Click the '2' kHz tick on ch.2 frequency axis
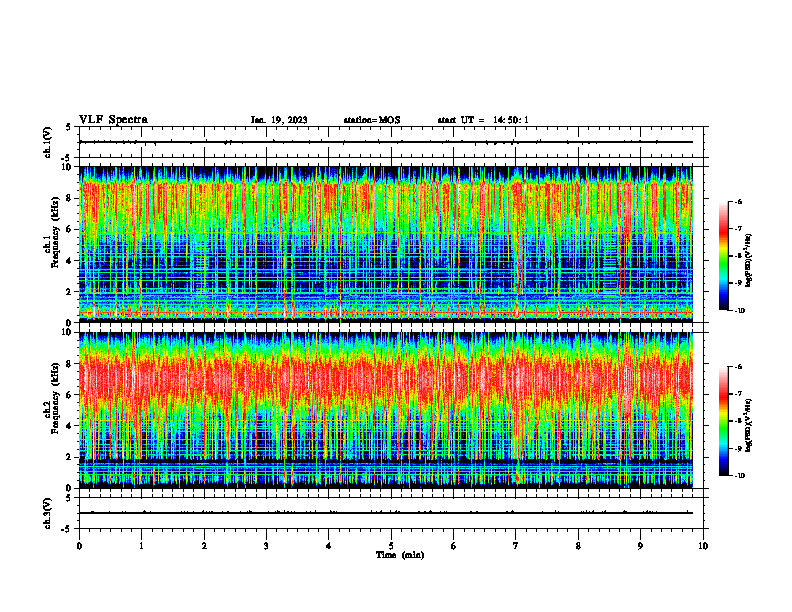 coord(70,457)
